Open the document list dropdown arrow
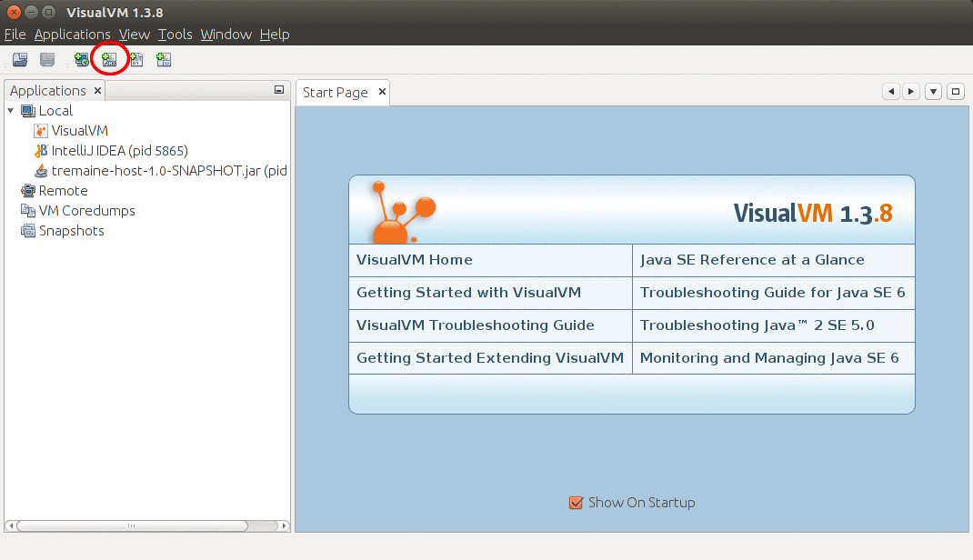Screen dimensions: 973x560 pos(933,92)
